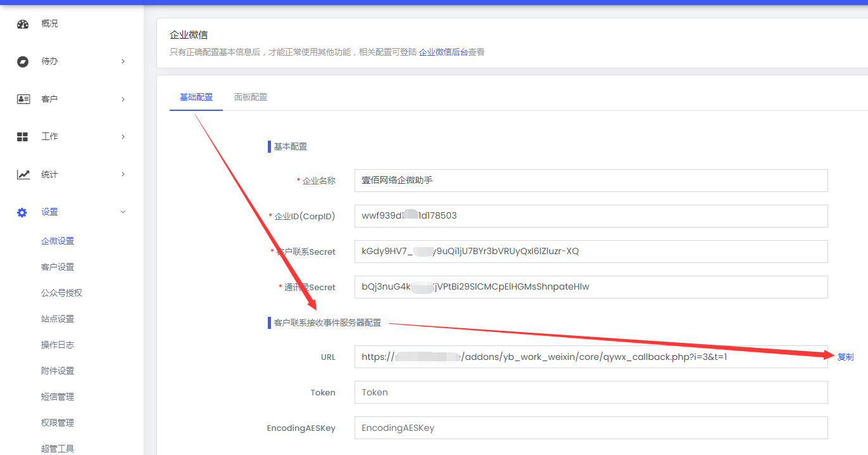Viewport: 868px width, 455px height.
Task: Go to 操作日志 in the sidebar
Action: click(x=58, y=345)
